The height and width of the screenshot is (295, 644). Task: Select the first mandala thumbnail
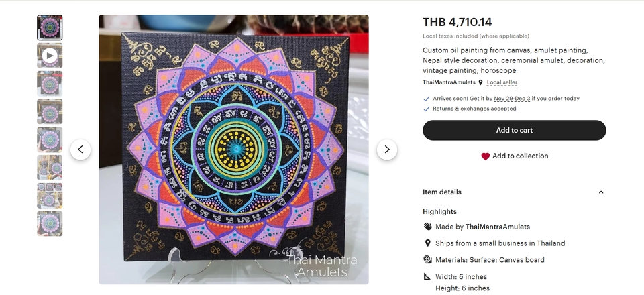50,27
